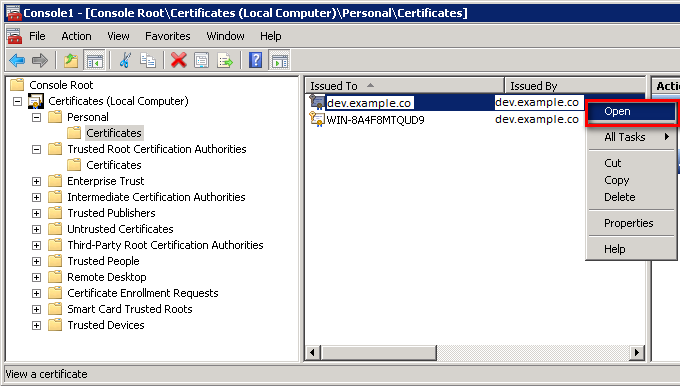This screenshot has width=680, height=386.
Task: Collapse the Certificates (Local Computer) node
Action: [17, 101]
